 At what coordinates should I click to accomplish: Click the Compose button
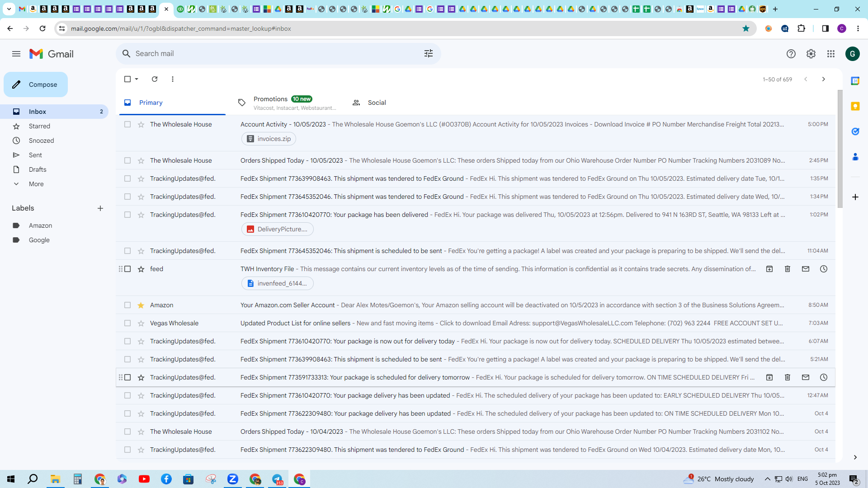36,84
